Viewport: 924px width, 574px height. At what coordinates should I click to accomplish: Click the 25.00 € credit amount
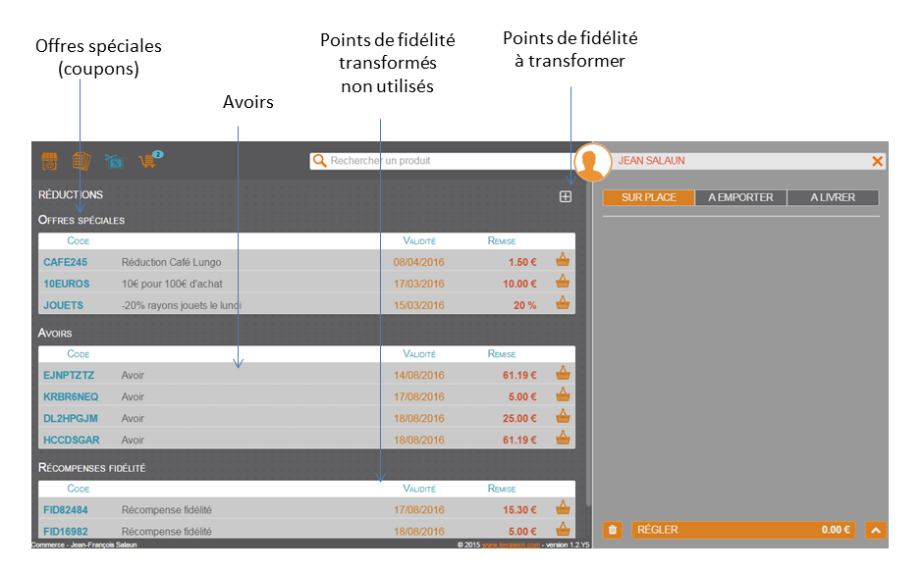519,419
